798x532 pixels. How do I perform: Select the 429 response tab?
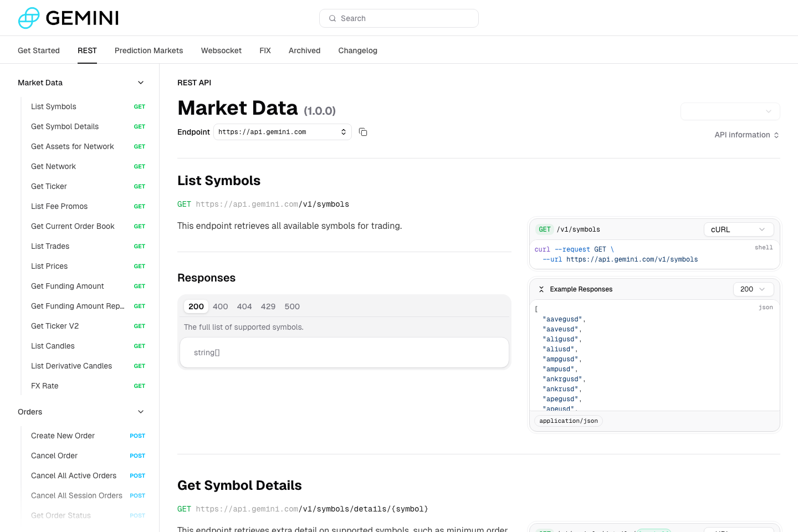coord(268,306)
